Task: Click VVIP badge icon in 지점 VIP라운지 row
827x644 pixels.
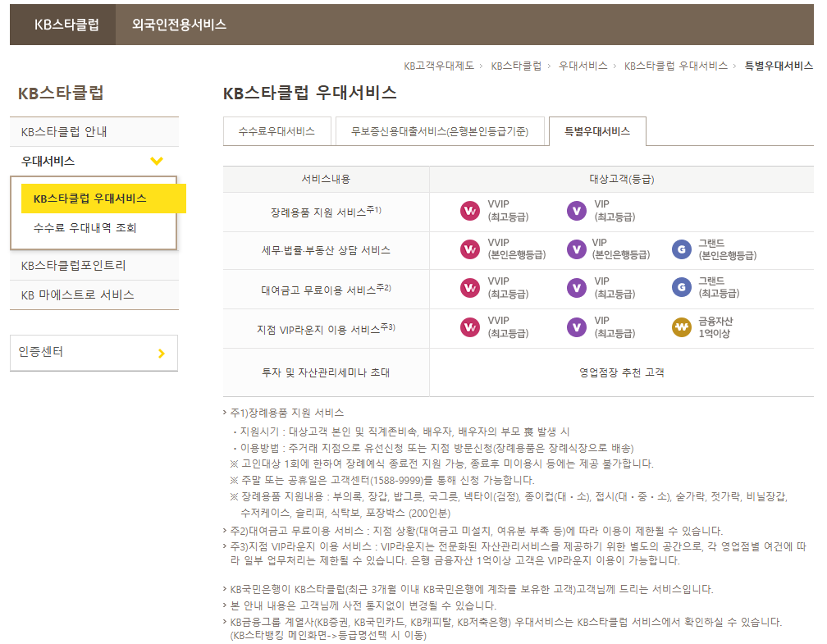Action: 469,327
